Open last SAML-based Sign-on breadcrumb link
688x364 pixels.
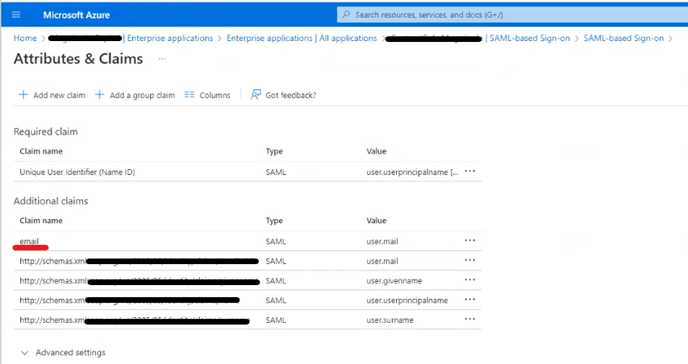624,38
